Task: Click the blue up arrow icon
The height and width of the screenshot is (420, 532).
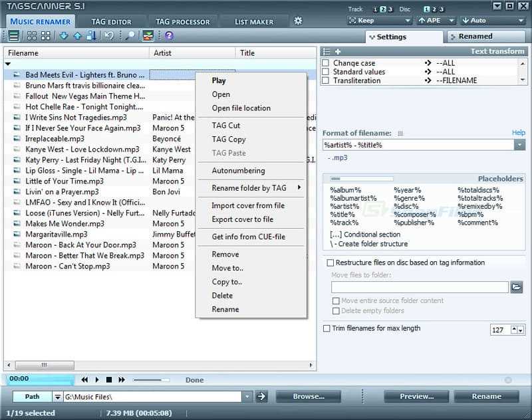Action: [x=78, y=36]
